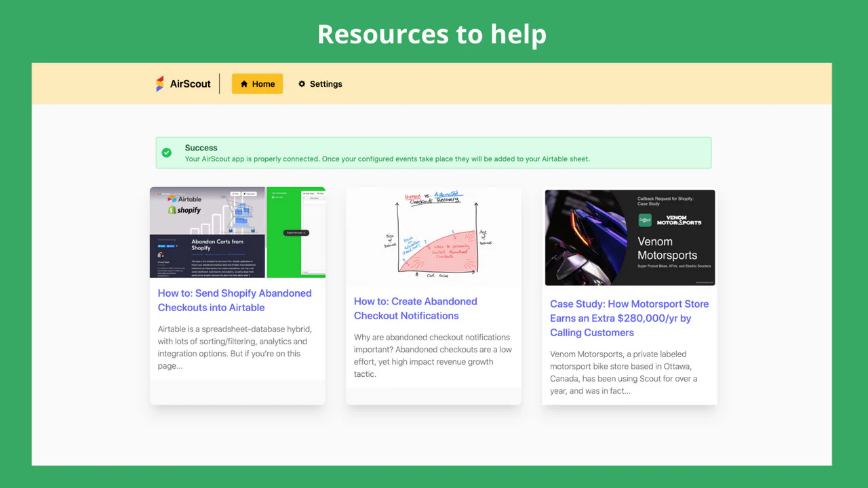Open the Home tab
Image resolution: width=868 pixels, height=488 pixels.
point(257,84)
